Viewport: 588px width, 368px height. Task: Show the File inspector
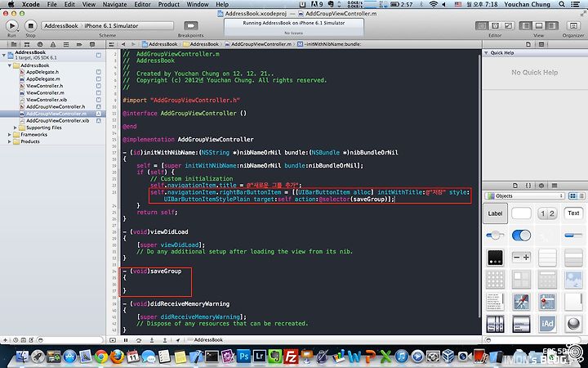point(528,44)
